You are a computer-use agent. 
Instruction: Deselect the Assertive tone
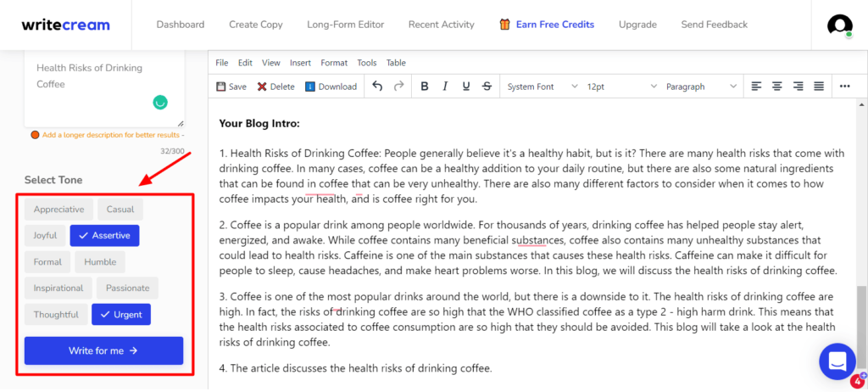point(105,236)
